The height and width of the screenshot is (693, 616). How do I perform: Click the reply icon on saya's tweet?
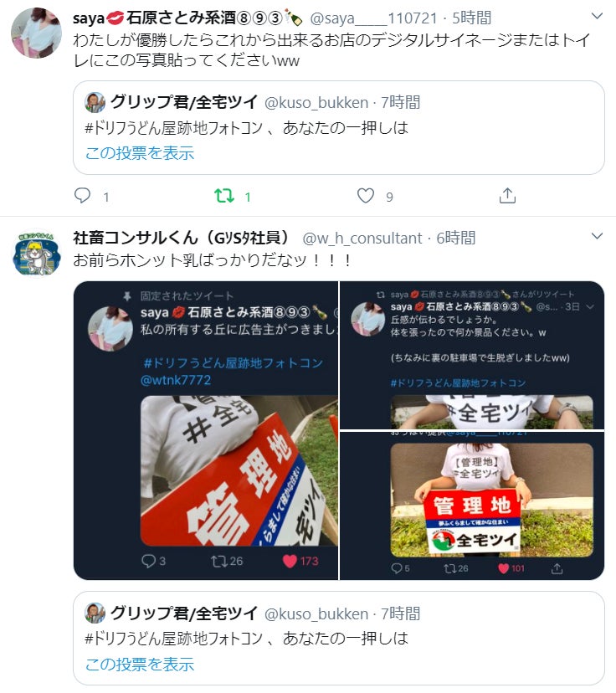82,195
